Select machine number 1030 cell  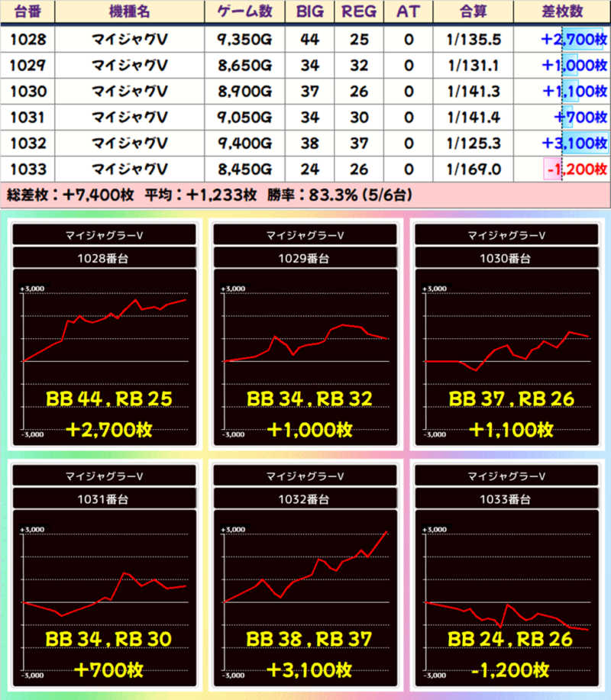pos(27,91)
